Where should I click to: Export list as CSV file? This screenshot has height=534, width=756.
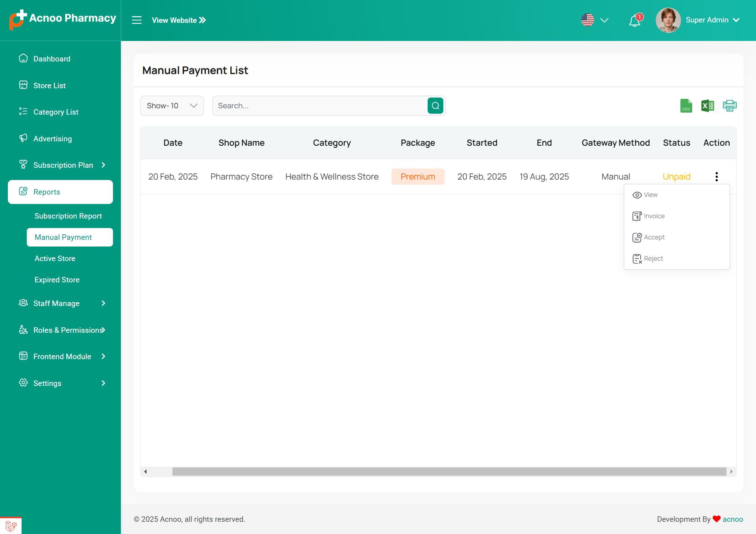pyautogui.click(x=686, y=106)
